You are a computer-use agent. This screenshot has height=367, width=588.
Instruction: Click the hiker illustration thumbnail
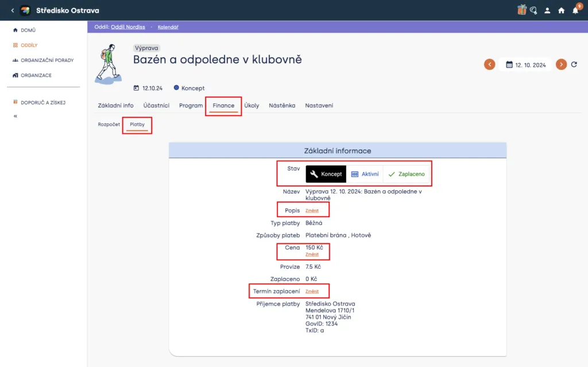[109, 64]
